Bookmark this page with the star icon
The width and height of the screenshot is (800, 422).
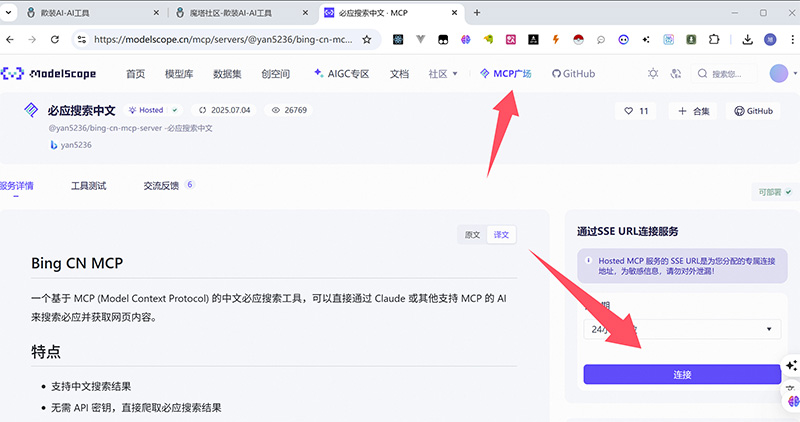(x=366, y=39)
